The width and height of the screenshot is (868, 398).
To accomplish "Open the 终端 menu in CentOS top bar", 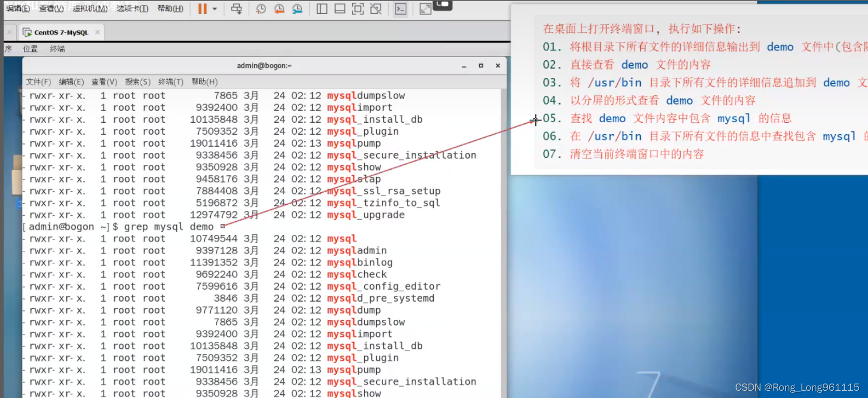I will click(57, 49).
